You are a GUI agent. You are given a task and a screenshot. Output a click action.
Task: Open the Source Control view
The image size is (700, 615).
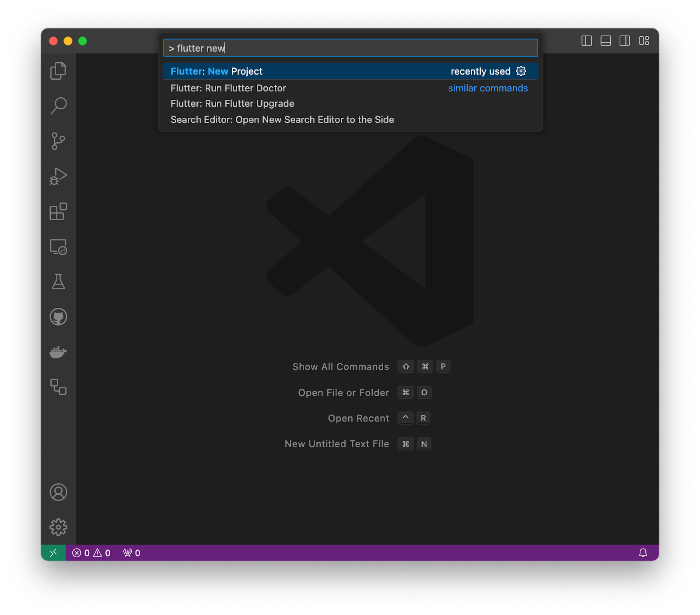pos(59,141)
